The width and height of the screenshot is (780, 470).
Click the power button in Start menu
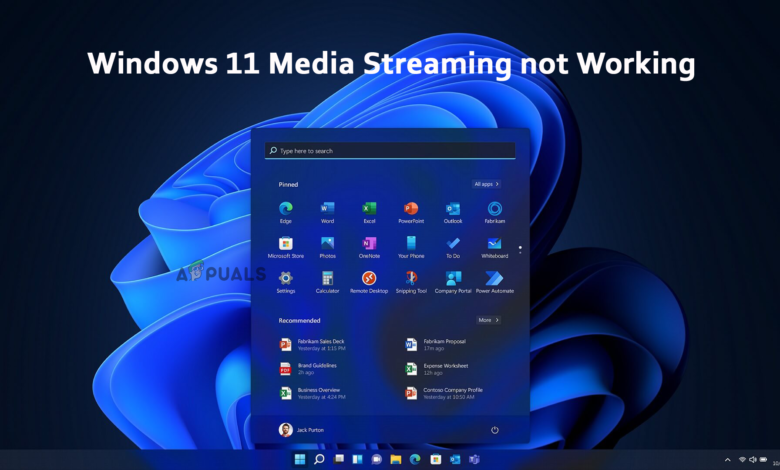coord(494,430)
